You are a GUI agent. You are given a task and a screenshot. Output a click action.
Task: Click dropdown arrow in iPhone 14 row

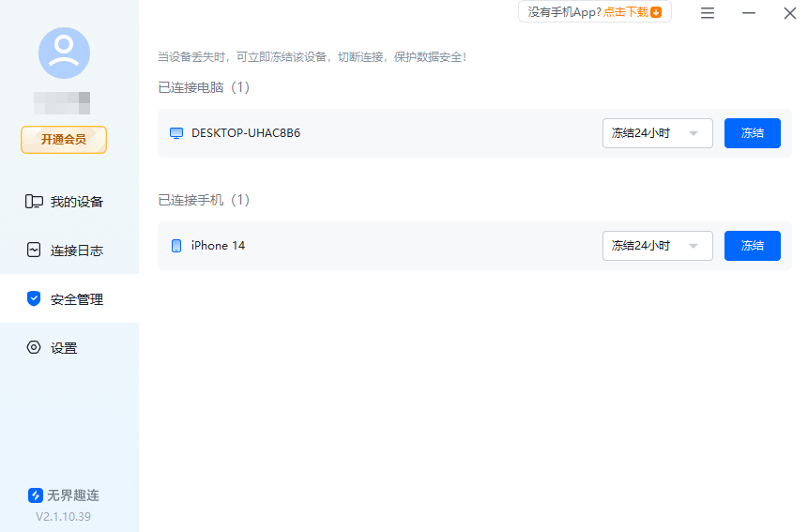click(694, 246)
